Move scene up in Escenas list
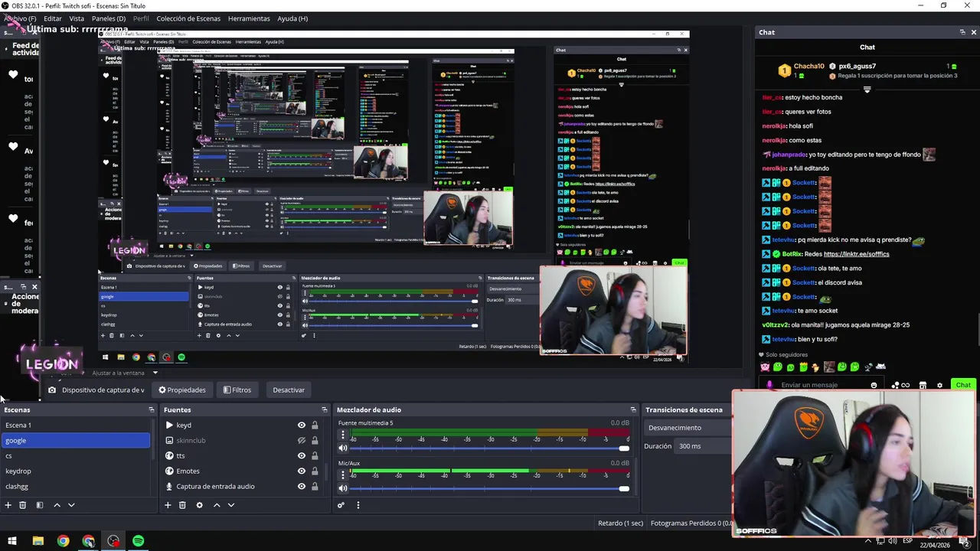Viewport: 980px width, 551px height. click(57, 505)
